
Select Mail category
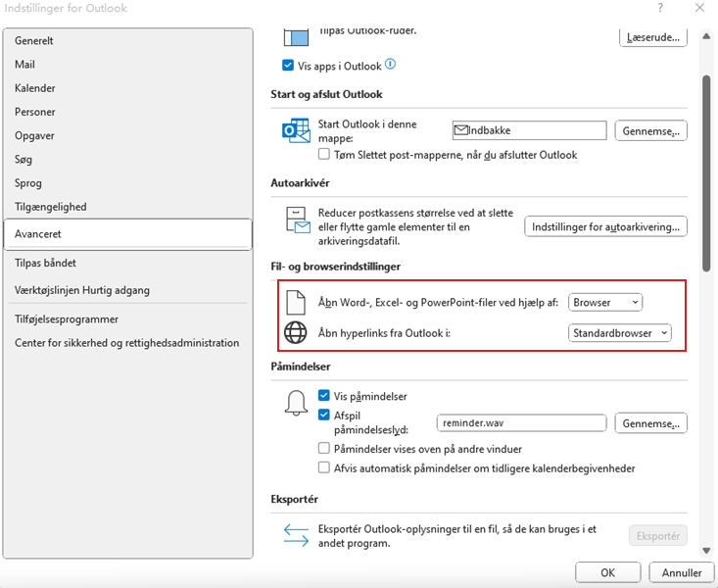click(127, 65)
